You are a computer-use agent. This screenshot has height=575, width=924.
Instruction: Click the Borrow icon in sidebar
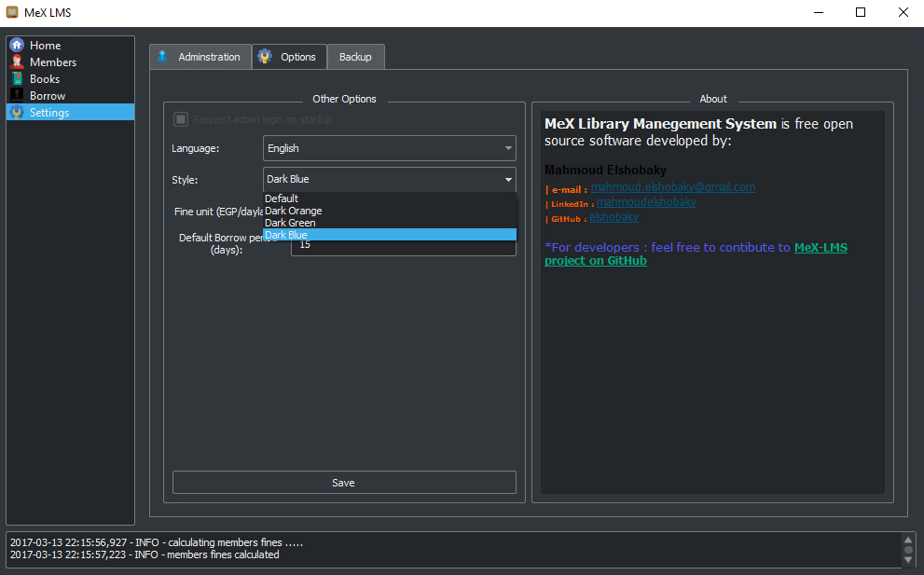(17, 95)
